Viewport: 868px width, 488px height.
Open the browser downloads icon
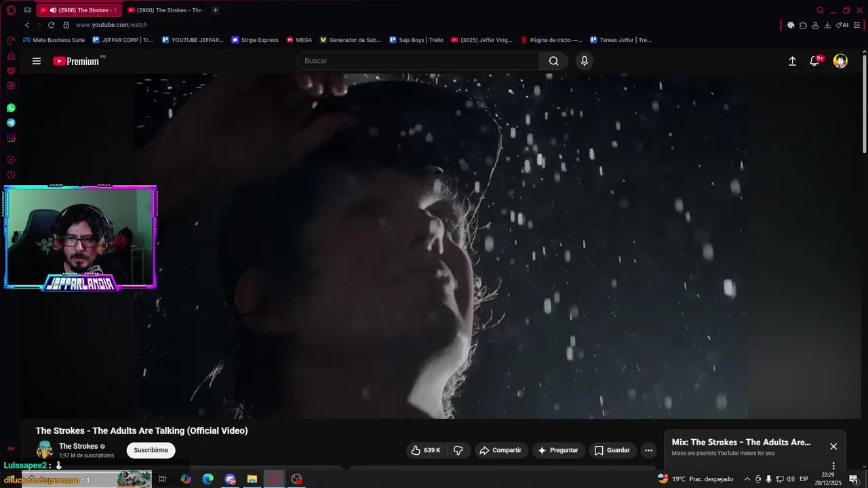click(827, 25)
